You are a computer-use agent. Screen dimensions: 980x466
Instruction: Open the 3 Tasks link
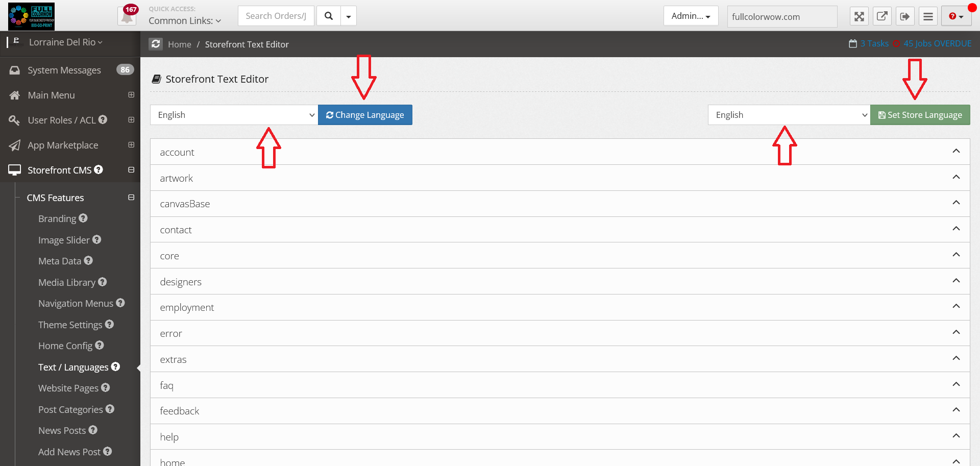point(874,44)
